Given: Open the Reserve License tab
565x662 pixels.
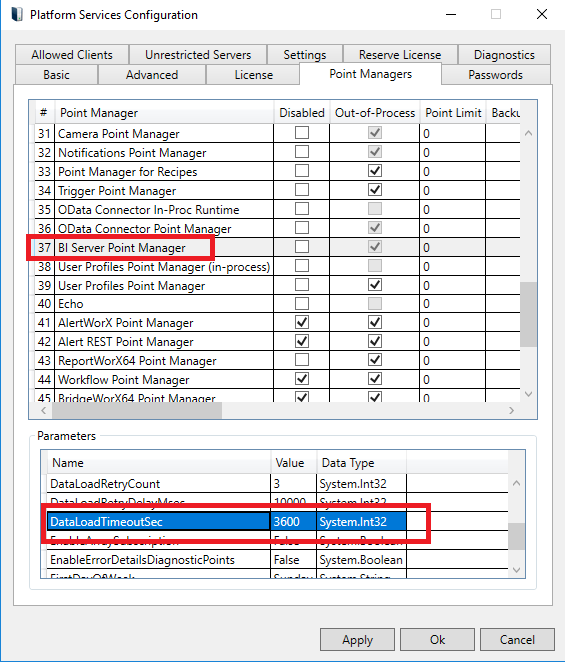Looking at the screenshot, I should [400, 55].
